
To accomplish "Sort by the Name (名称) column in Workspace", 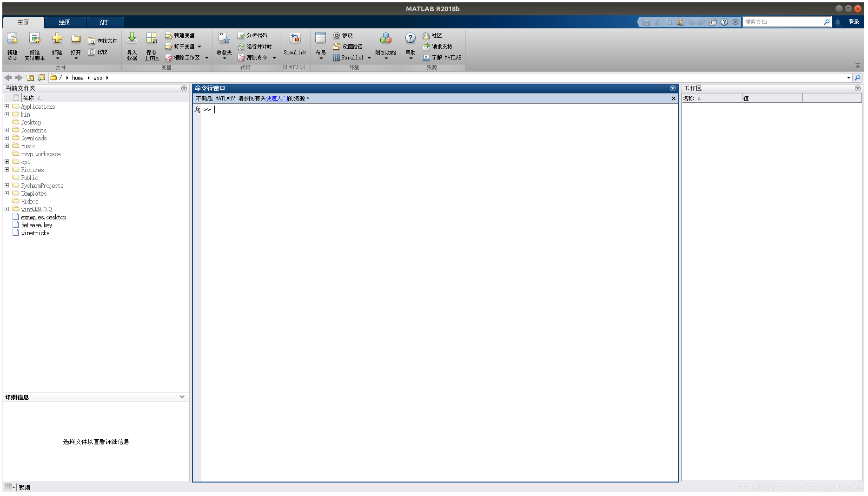I will click(711, 98).
